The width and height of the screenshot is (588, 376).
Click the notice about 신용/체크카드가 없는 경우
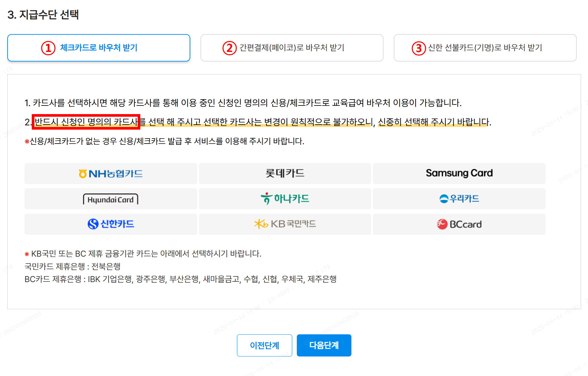[x=164, y=141]
